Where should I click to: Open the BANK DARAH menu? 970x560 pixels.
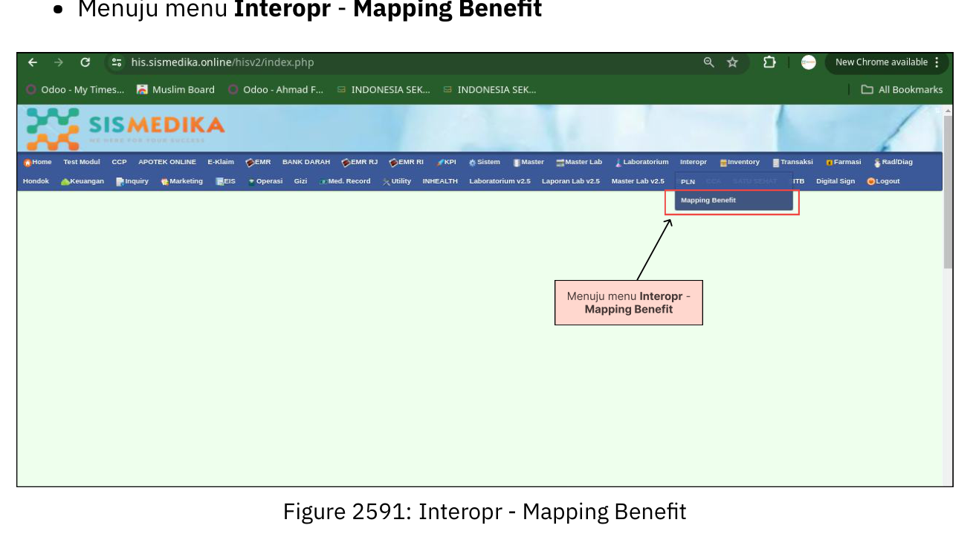(306, 162)
